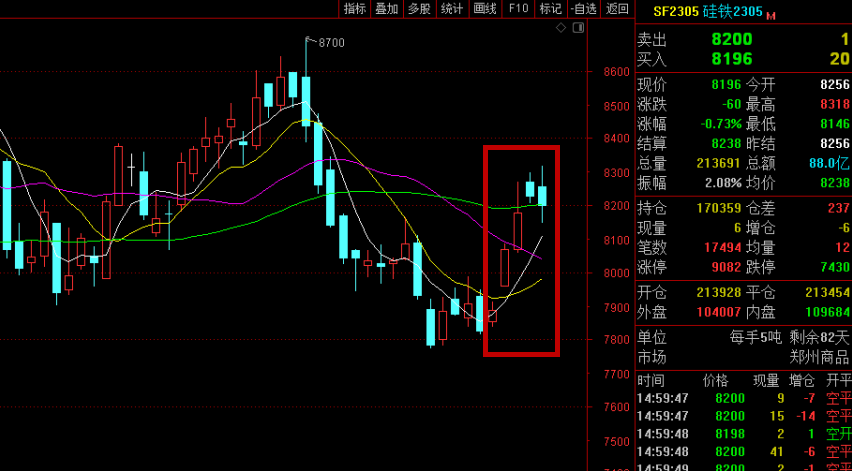
Task: Toggle -自选 to remove from watchlist
Action: 583,8
